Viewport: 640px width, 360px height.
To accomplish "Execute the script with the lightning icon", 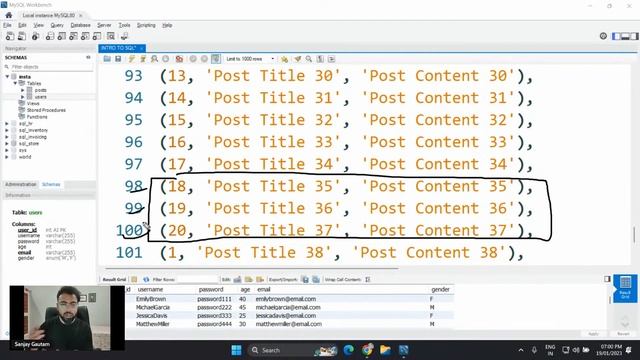I will coord(131,59).
